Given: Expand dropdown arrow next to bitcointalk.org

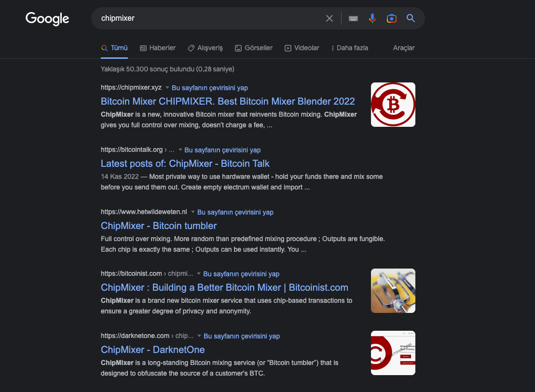Looking at the screenshot, I should tap(180, 150).
